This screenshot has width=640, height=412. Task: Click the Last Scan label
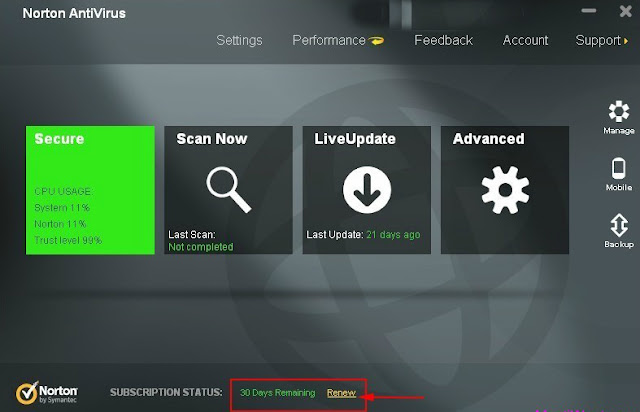click(192, 235)
